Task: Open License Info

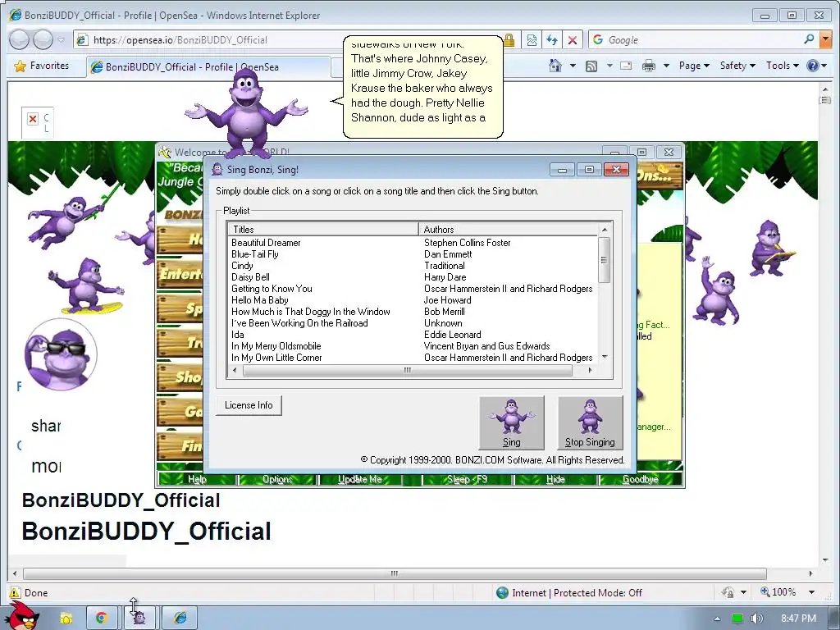Action: pos(249,405)
